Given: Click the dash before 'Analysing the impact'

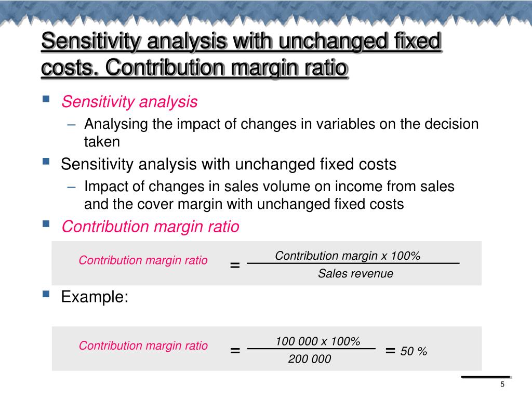Looking at the screenshot, I should pyautogui.click(x=71, y=125).
